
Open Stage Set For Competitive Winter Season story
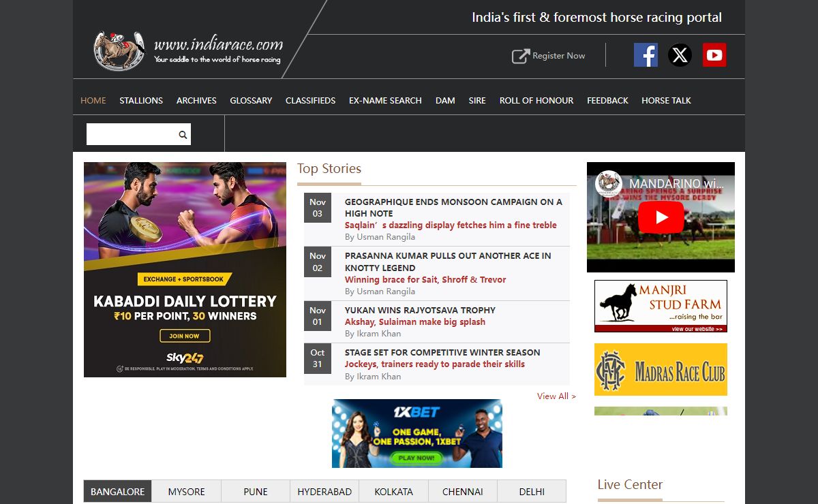442,352
